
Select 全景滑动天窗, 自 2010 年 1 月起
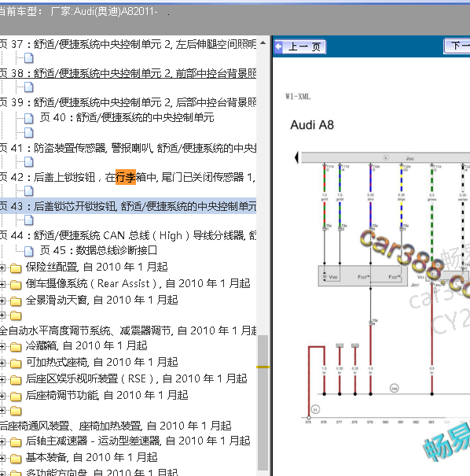[102, 300]
